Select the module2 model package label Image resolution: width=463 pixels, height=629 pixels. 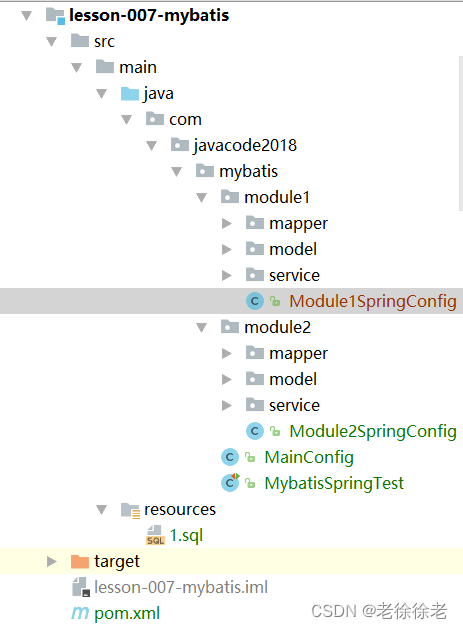point(293,379)
